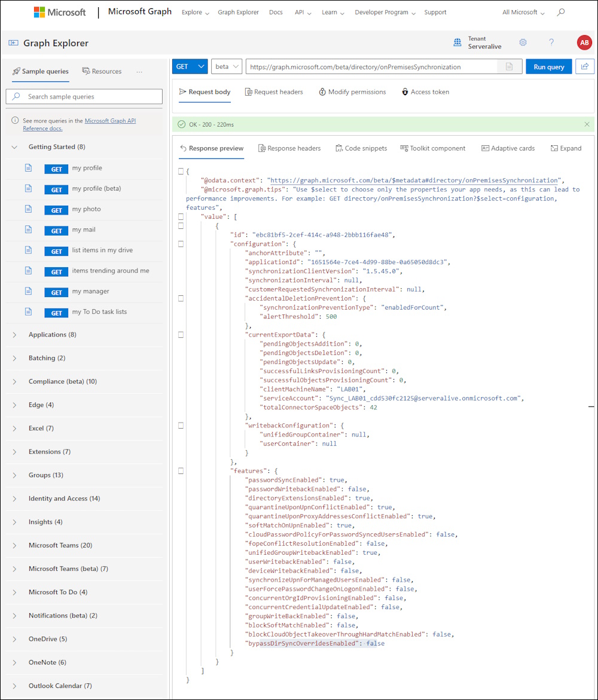Screen dimensions: 598x700
Task: Open the Developer Program menu
Action: pos(385,13)
